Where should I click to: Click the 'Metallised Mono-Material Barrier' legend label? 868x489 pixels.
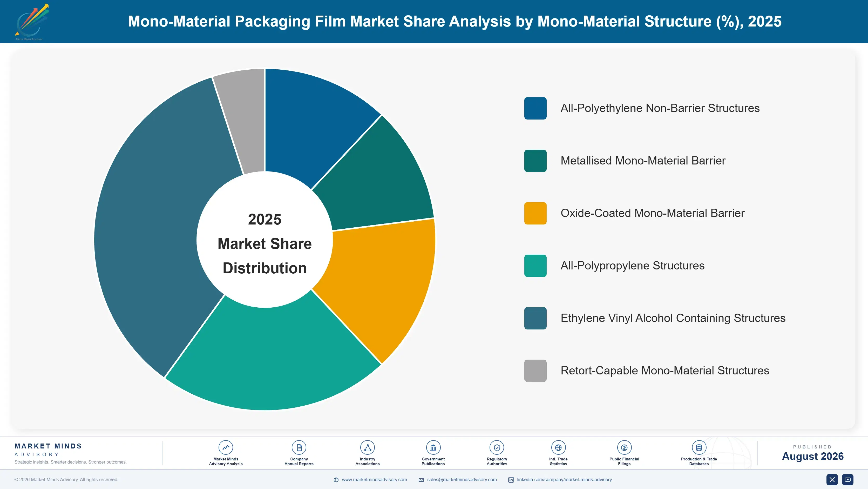643,161
